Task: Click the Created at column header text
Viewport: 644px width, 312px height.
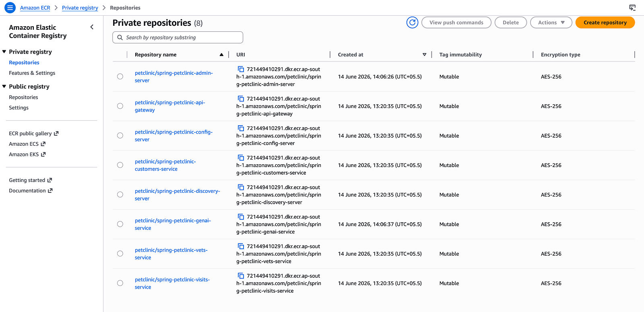Action: point(351,55)
